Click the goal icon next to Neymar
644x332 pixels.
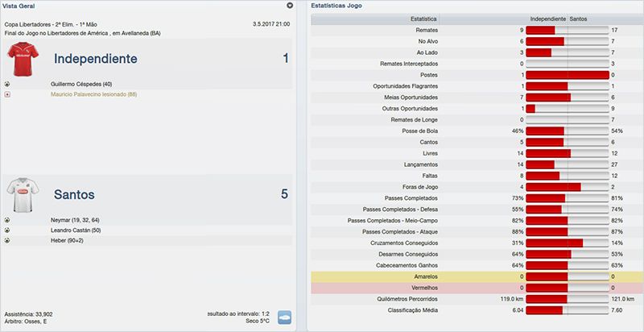coord(7,219)
